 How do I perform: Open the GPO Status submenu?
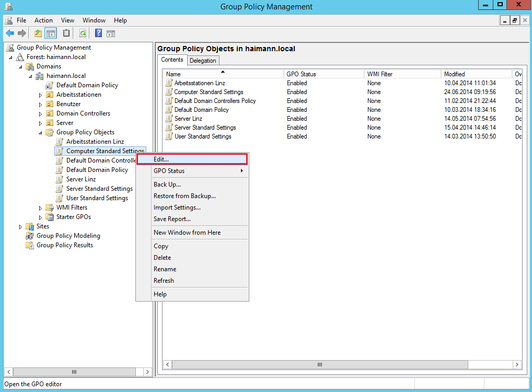tap(192, 171)
